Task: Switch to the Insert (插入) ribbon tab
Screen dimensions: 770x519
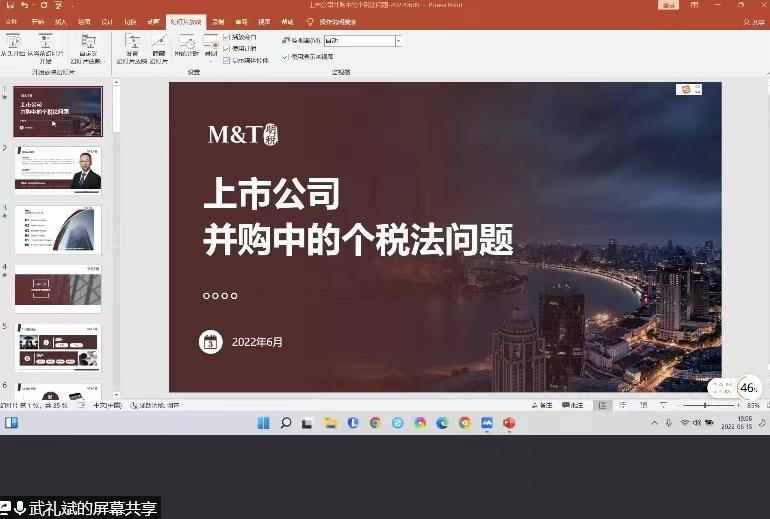Action: 61,20
